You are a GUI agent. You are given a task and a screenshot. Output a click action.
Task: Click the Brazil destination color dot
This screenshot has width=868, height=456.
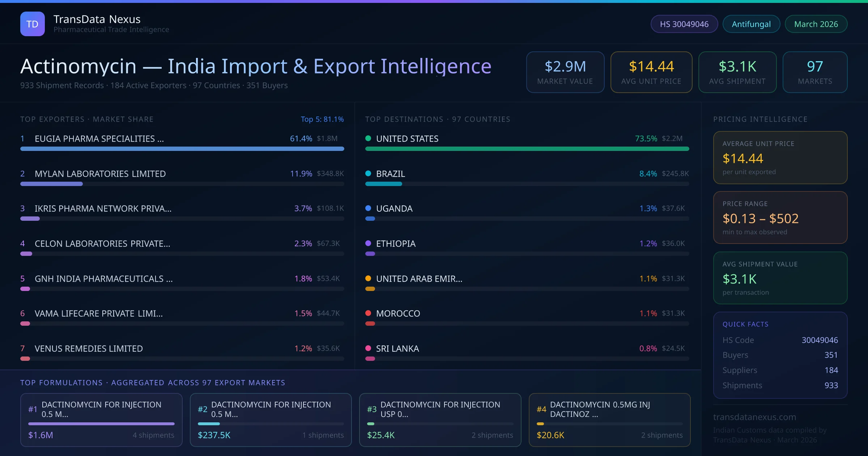coord(368,173)
